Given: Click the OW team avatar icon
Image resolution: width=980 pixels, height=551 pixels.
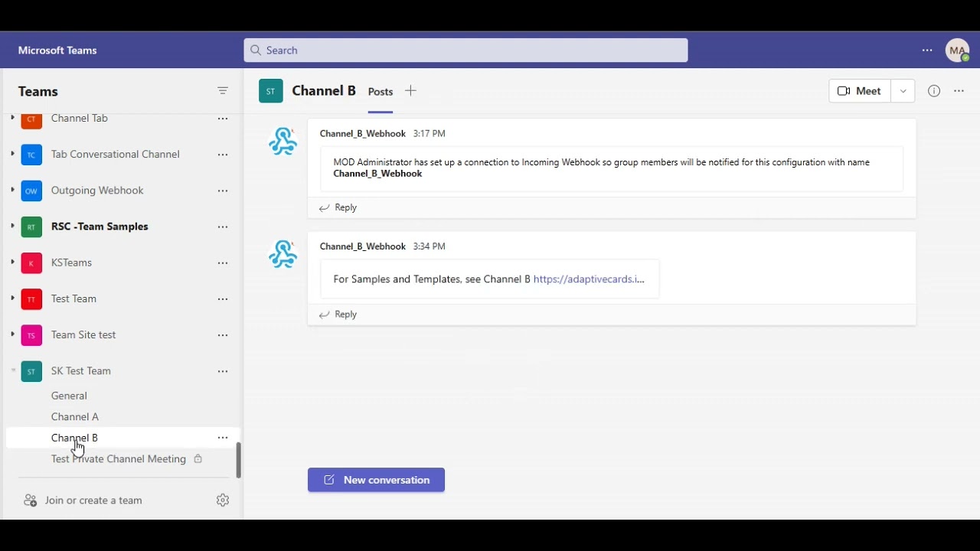Looking at the screenshot, I should (31, 191).
